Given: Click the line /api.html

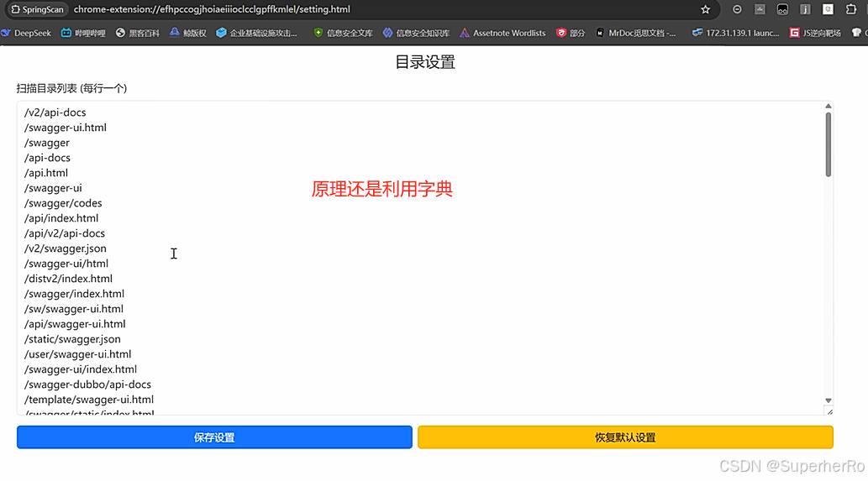Looking at the screenshot, I should (46, 173).
